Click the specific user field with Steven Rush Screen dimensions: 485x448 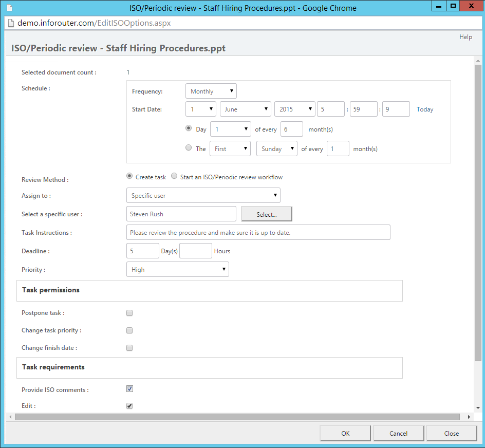click(x=181, y=214)
